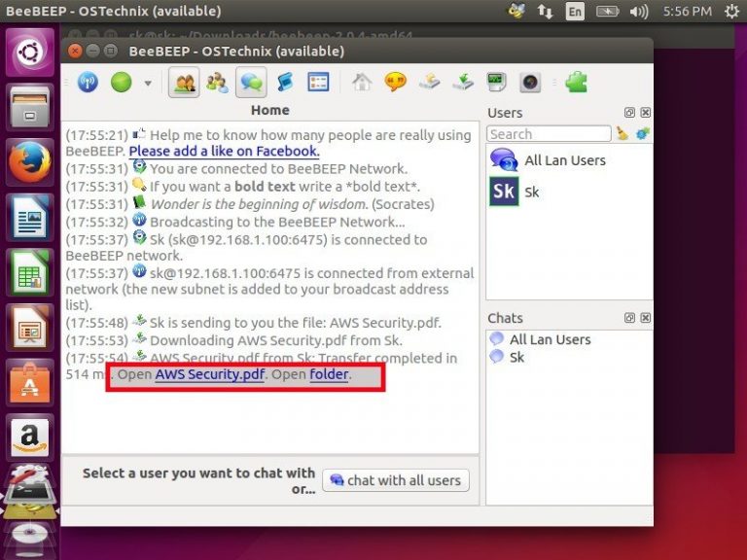The width and height of the screenshot is (747, 560).
Task: Go to the Home house icon
Action: (362, 83)
